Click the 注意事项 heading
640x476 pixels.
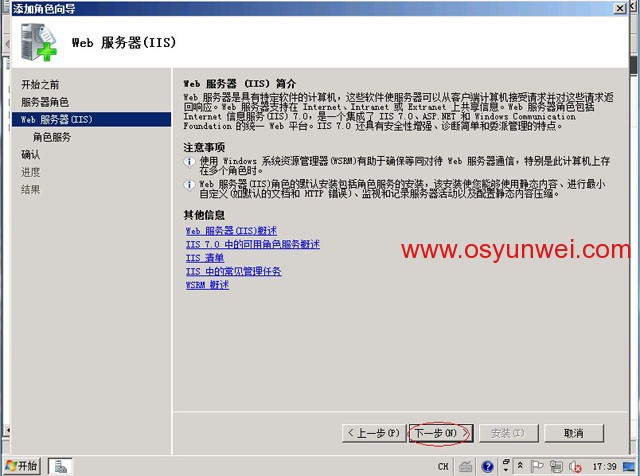(x=204, y=147)
